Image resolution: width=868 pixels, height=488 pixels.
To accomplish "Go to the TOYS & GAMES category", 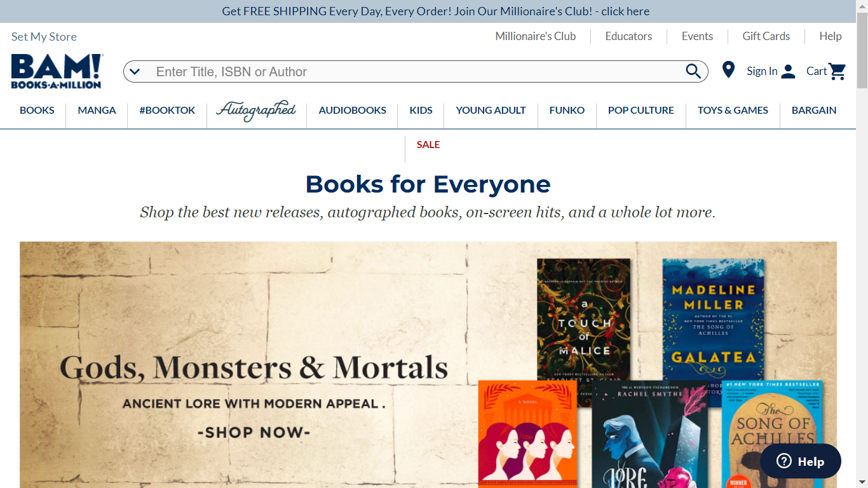I will click(733, 110).
